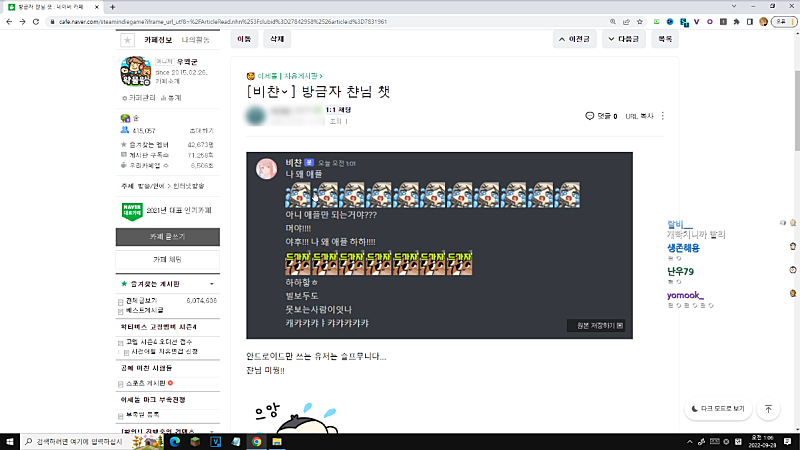Screen dimensions: 800x450
Task: Reload the page
Action: 36,22
